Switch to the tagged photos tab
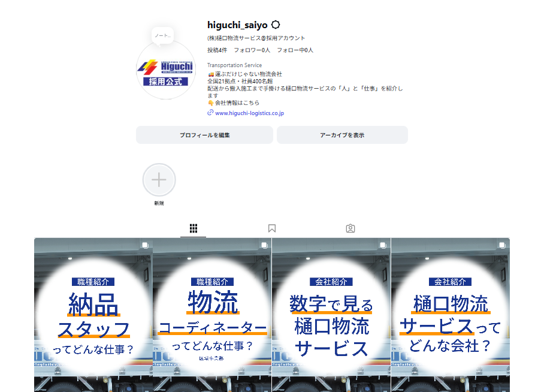 350,228
